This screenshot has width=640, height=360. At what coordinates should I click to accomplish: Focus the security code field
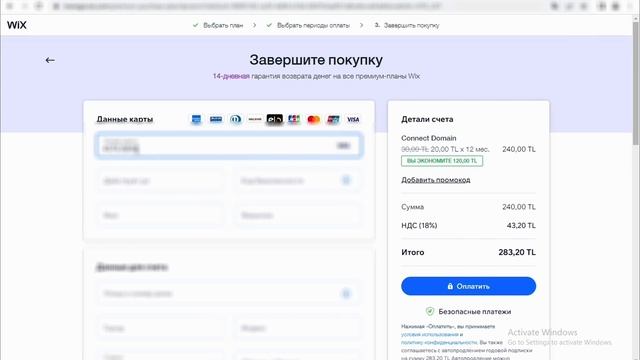(298, 181)
